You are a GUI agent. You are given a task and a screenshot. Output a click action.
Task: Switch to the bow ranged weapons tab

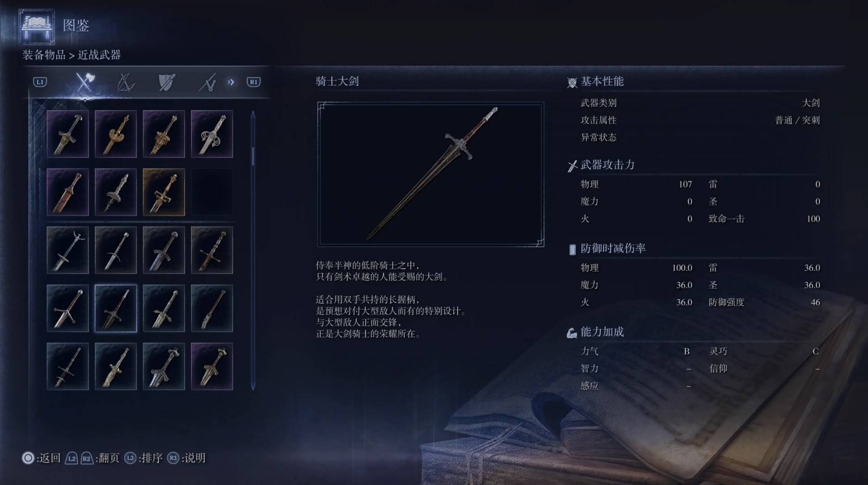[x=125, y=82]
